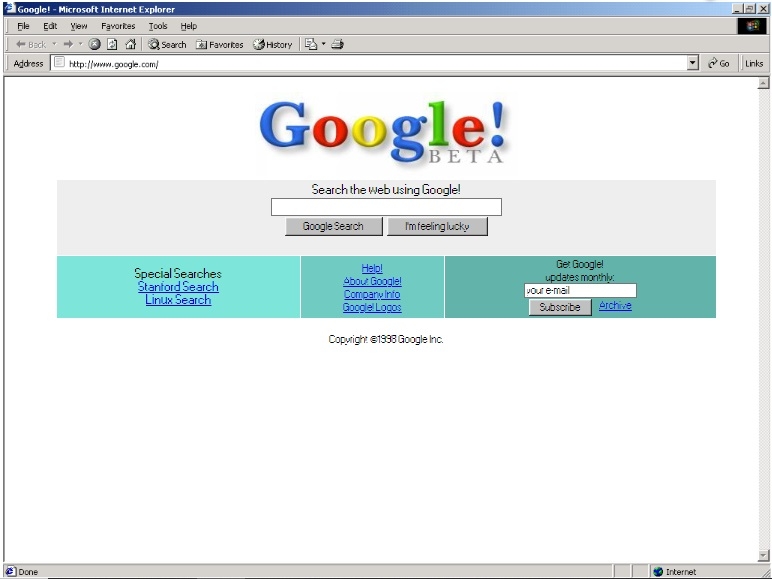Image resolution: width=772 pixels, height=579 pixels.
Task: Click in the Google search text box
Action: (x=386, y=207)
